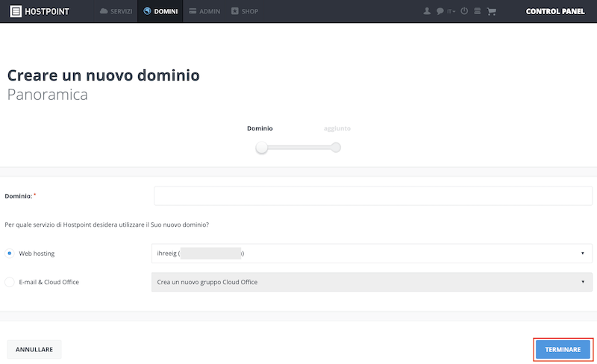Open the server stack icon
Image resolution: width=597 pixels, height=364 pixels.
(477, 11)
